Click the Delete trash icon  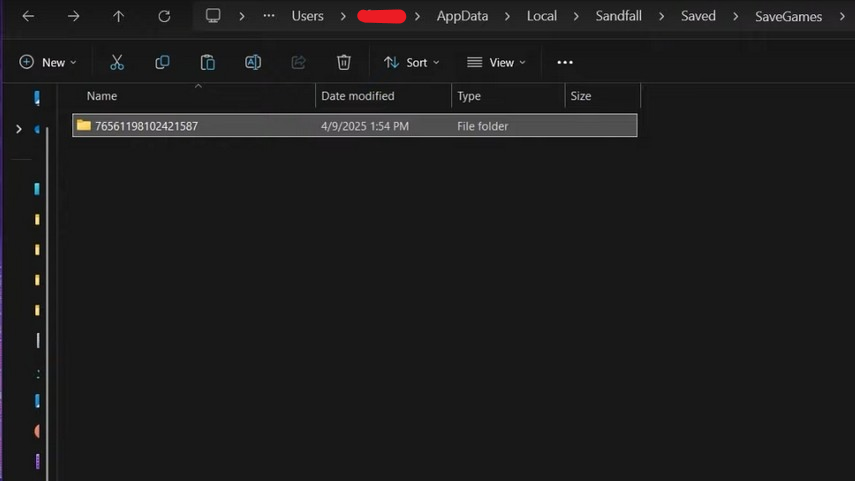344,62
